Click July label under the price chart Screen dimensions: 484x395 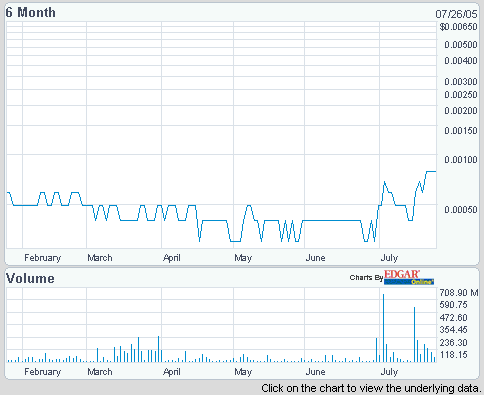(x=389, y=258)
